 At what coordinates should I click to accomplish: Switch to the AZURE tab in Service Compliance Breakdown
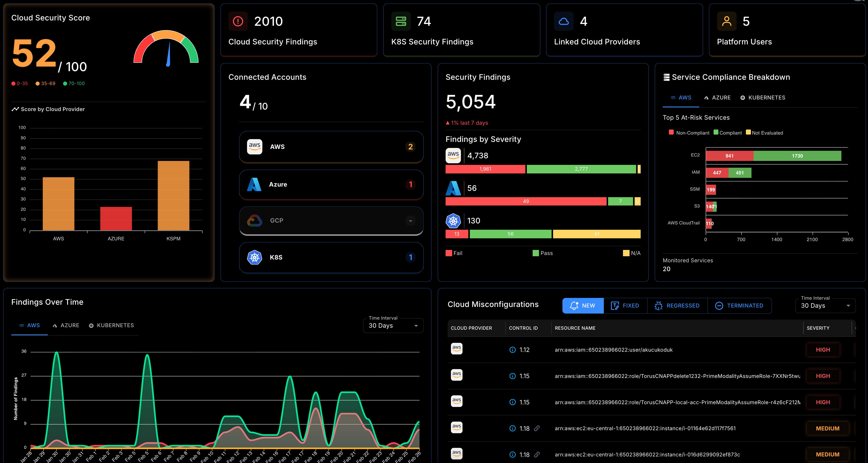[x=717, y=98]
